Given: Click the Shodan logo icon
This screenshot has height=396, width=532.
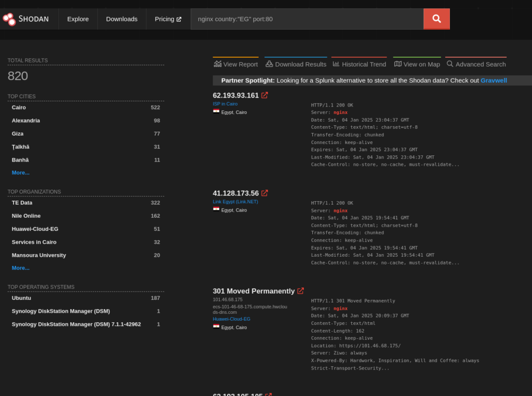Looking at the screenshot, I should pyautogui.click(x=9, y=19).
